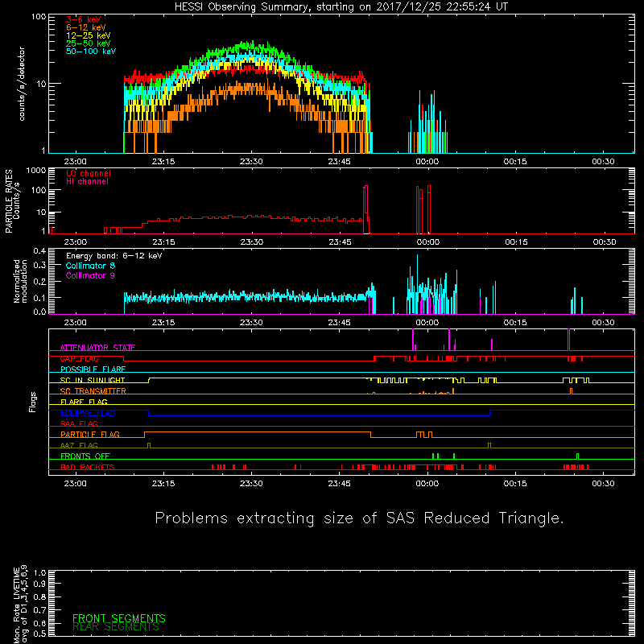Image resolution: width=644 pixels, height=644 pixels.
Task: Select the red 3-6 keV legend label
Action: click(x=84, y=19)
